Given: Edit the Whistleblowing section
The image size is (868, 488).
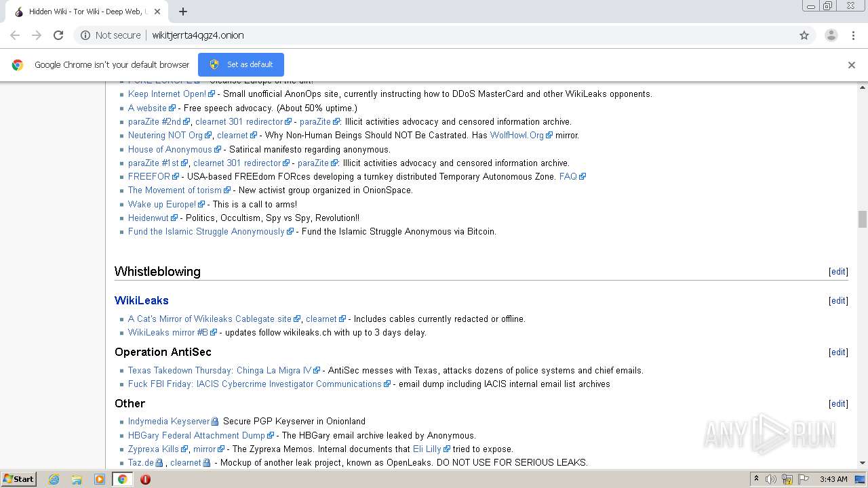Looking at the screenshot, I should [838, 272].
